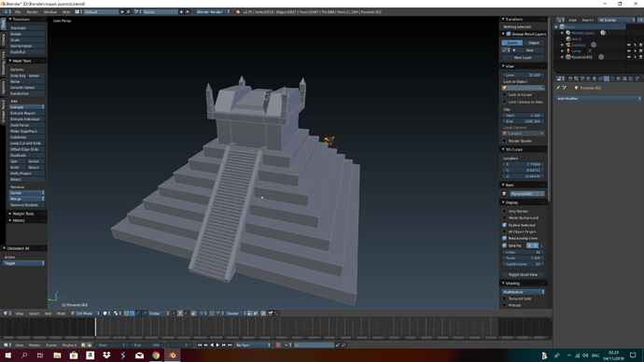Click the Rotate tool button
The image size is (644, 362).
[x=27, y=35]
